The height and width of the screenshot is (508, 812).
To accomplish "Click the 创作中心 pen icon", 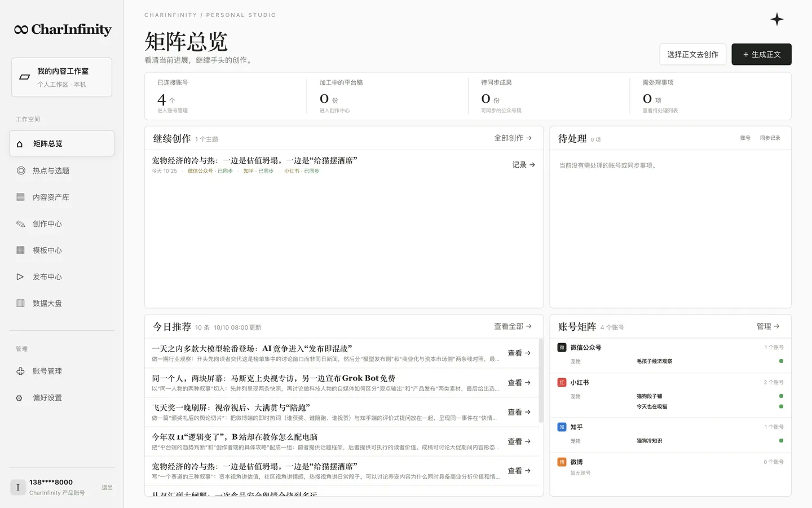I will pyautogui.click(x=21, y=224).
